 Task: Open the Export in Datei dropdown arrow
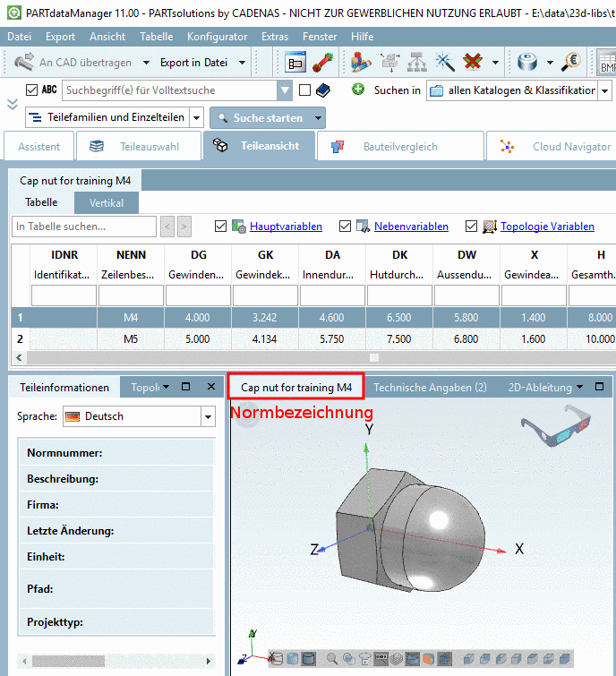tap(243, 63)
